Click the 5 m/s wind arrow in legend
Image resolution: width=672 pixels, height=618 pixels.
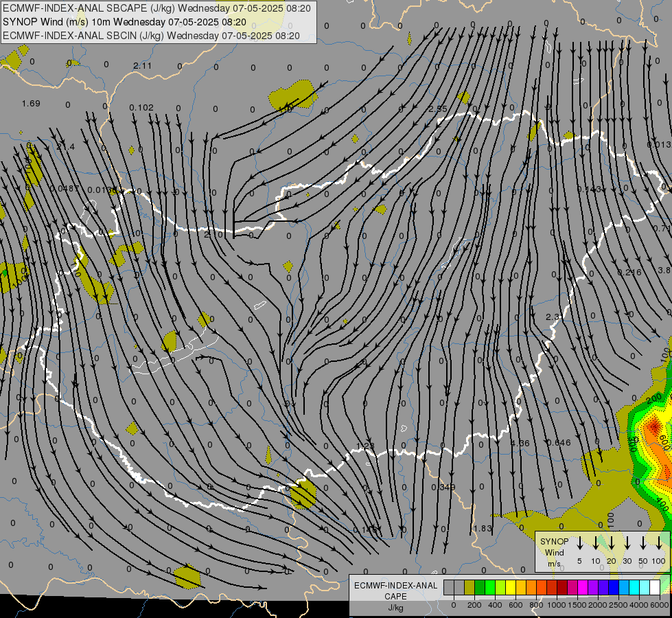[579, 542]
